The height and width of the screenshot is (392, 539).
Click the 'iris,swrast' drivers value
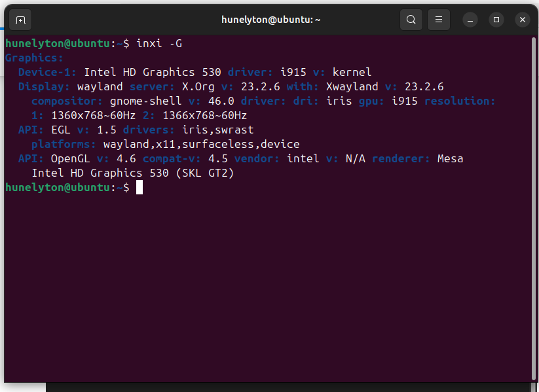coord(218,130)
